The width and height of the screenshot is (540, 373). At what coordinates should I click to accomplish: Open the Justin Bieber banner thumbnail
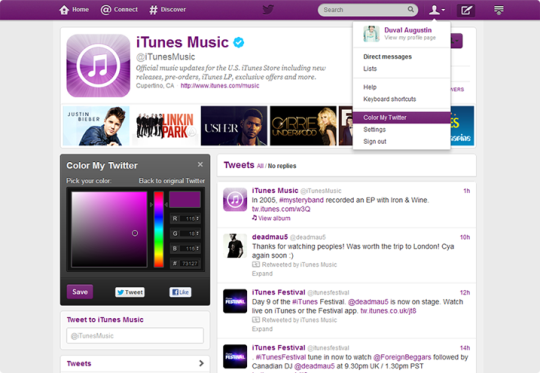point(96,126)
